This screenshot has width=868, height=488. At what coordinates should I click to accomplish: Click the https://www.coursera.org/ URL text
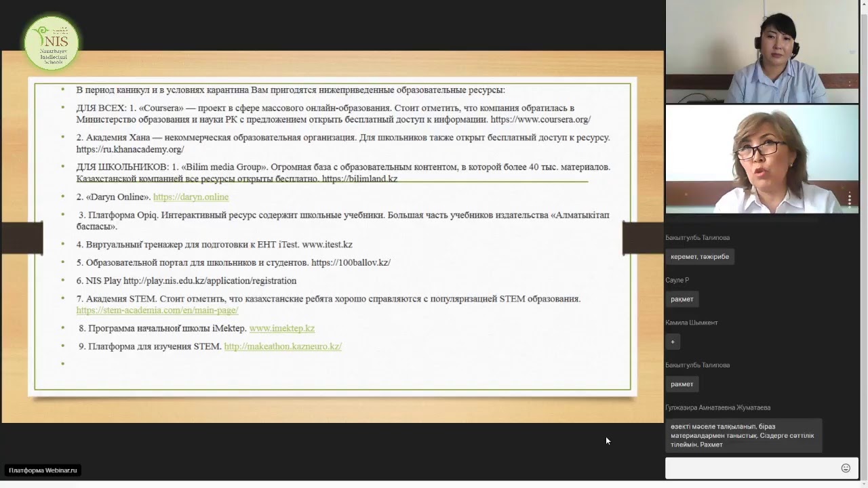pos(540,119)
